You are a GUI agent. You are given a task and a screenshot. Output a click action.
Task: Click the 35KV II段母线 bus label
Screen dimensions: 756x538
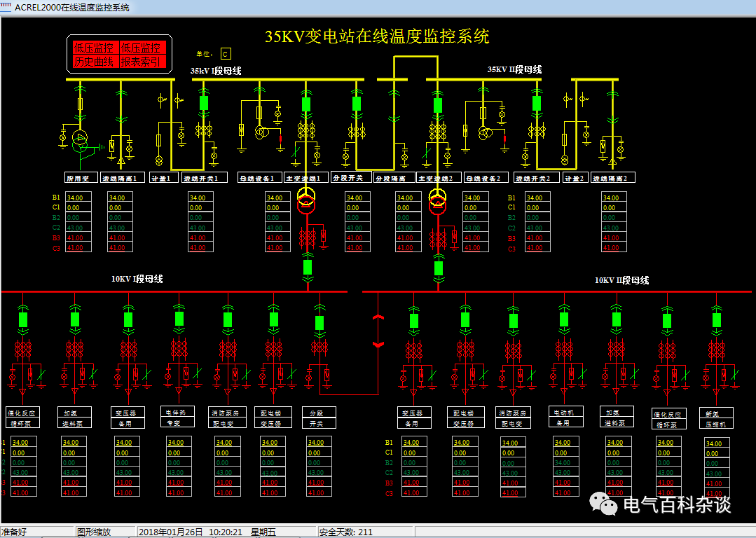pyautogui.click(x=514, y=69)
